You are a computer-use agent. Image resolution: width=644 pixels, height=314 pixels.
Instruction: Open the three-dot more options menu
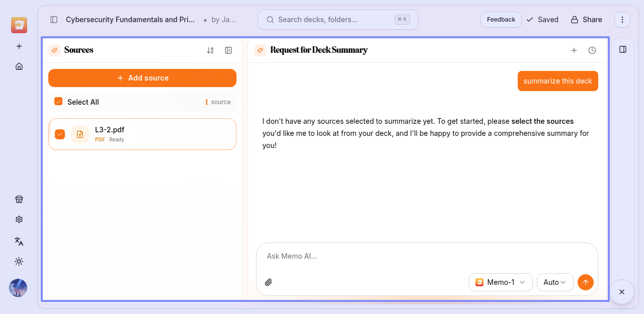622,20
